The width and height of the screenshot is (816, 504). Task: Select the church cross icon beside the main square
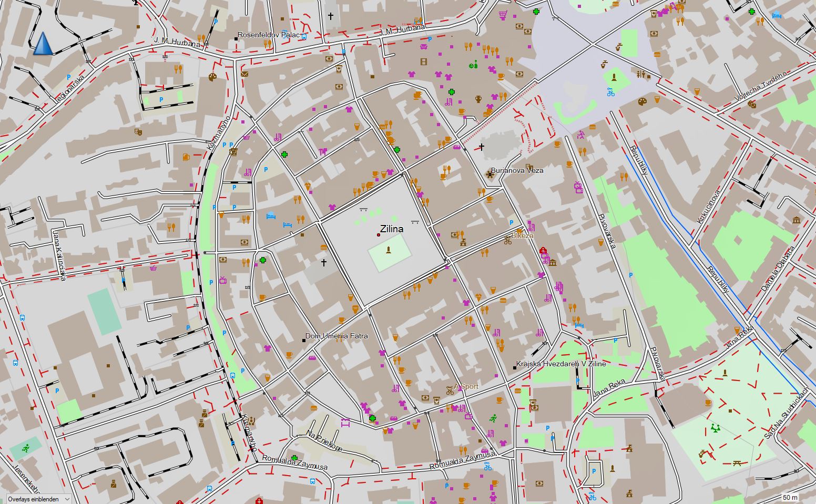(x=324, y=262)
